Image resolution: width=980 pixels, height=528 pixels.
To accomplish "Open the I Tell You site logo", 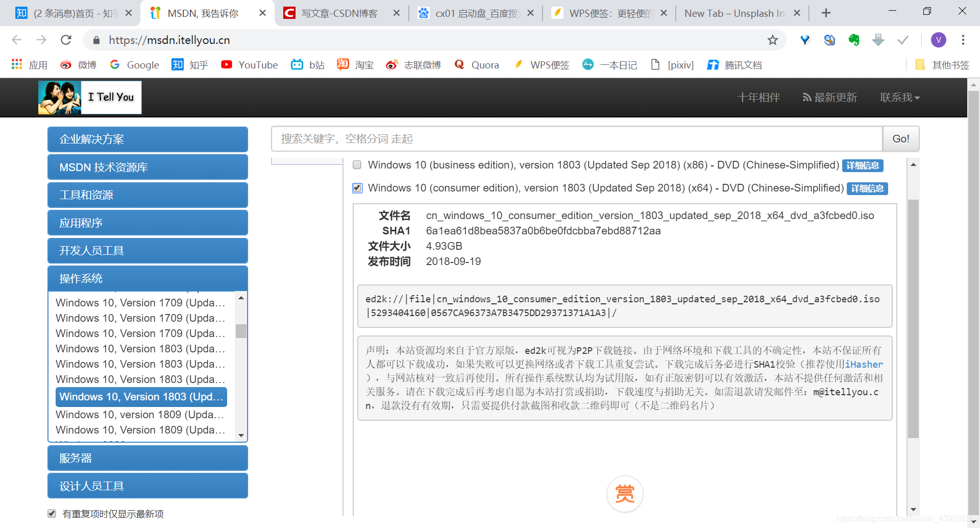I will (89, 97).
